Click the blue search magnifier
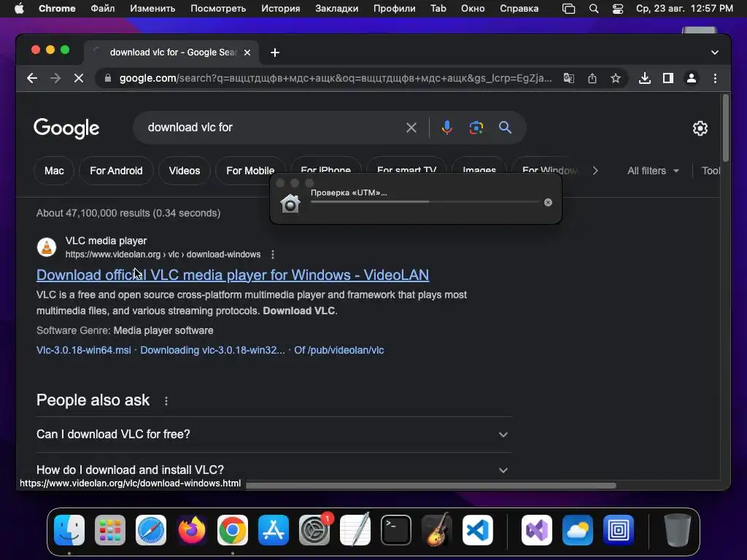Image resolution: width=747 pixels, height=560 pixels. [x=505, y=128]
